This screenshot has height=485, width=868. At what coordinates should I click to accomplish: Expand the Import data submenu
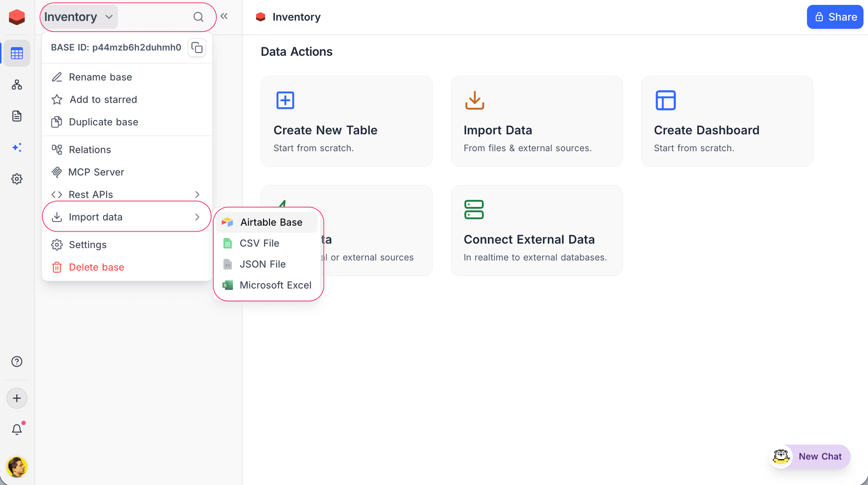(x=127, y=217)
